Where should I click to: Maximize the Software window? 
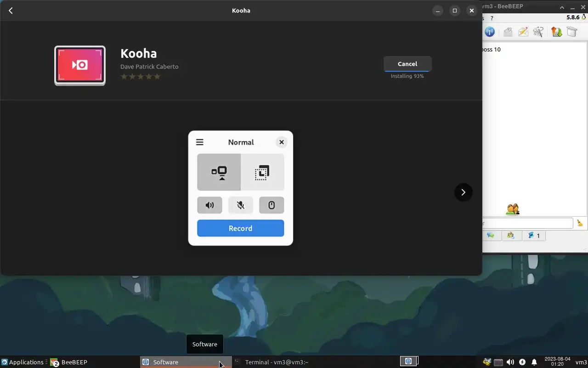(455, 11)
